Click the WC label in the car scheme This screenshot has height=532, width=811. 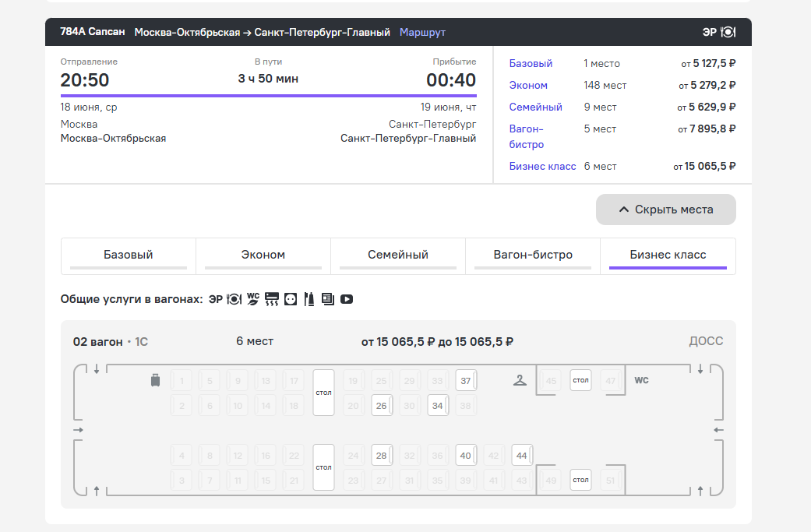pos(641,380)
